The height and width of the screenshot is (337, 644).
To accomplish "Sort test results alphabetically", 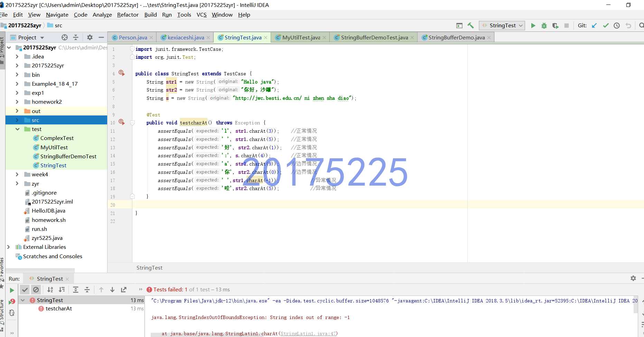I will click(50, 290).
